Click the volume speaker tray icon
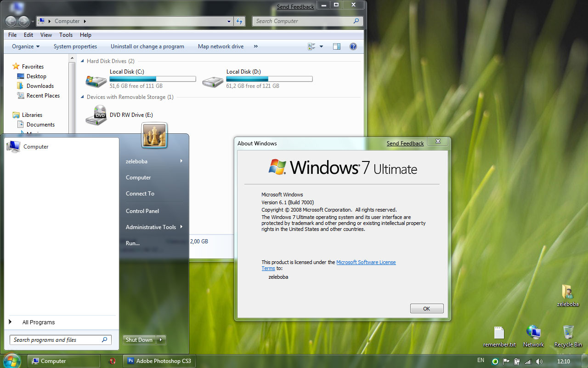Screen dimensions: 588x368 pos(539,362)
